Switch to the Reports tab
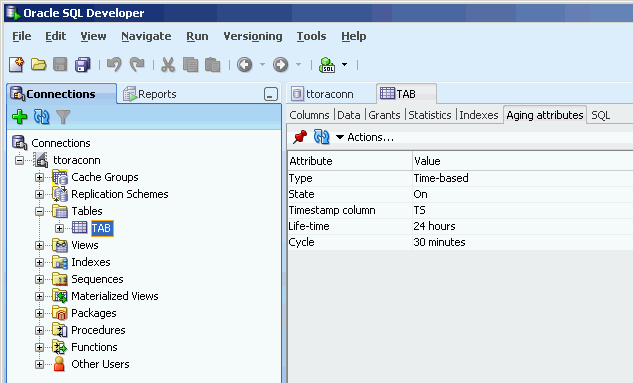This screenshot has height=383, width=633. click(150, 94)
